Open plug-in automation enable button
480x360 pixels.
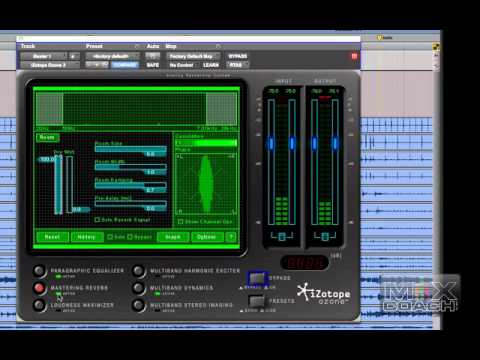coord(152,56)
